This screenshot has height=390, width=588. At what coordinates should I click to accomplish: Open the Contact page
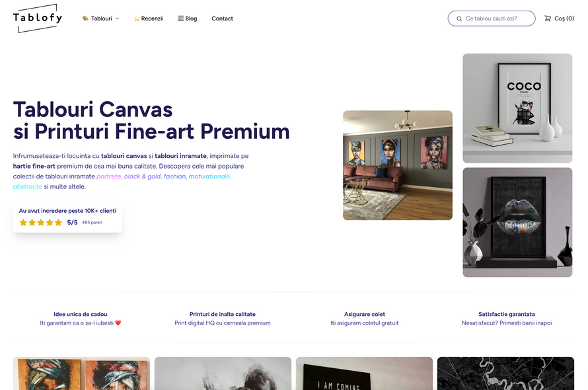pos(223,19)
